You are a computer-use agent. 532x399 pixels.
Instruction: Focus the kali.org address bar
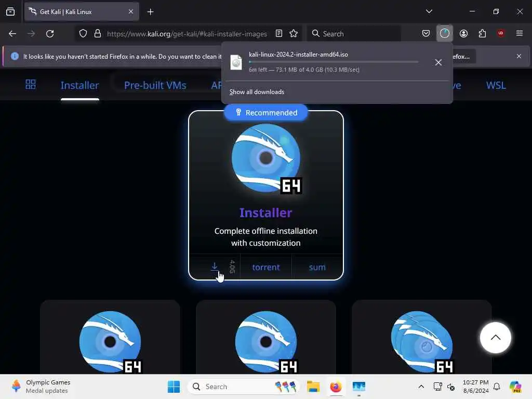[187, 34]
